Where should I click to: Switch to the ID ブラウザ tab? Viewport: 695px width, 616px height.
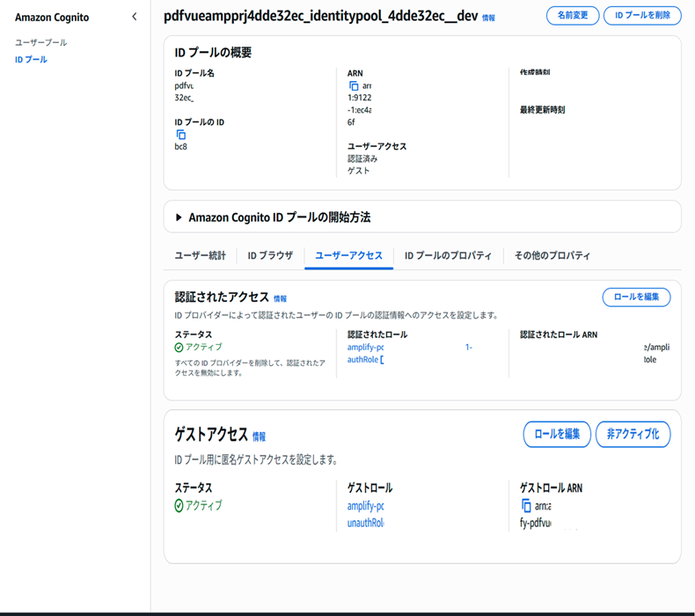270,255
